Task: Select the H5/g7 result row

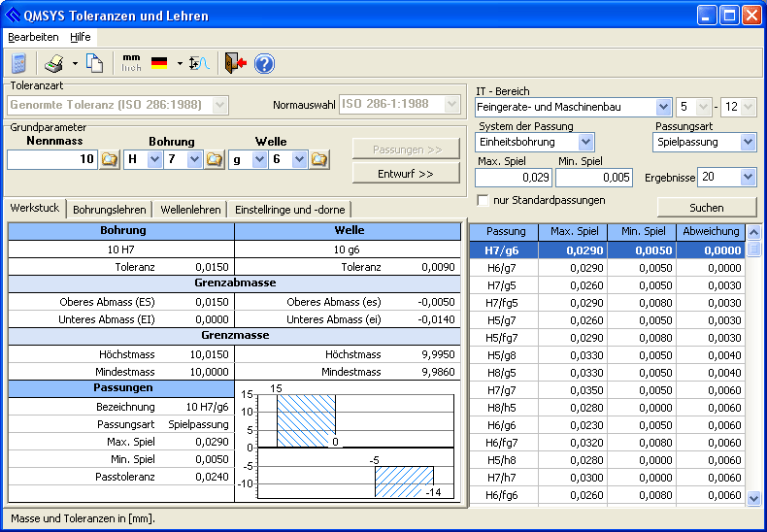Action: tap(607, 320)
